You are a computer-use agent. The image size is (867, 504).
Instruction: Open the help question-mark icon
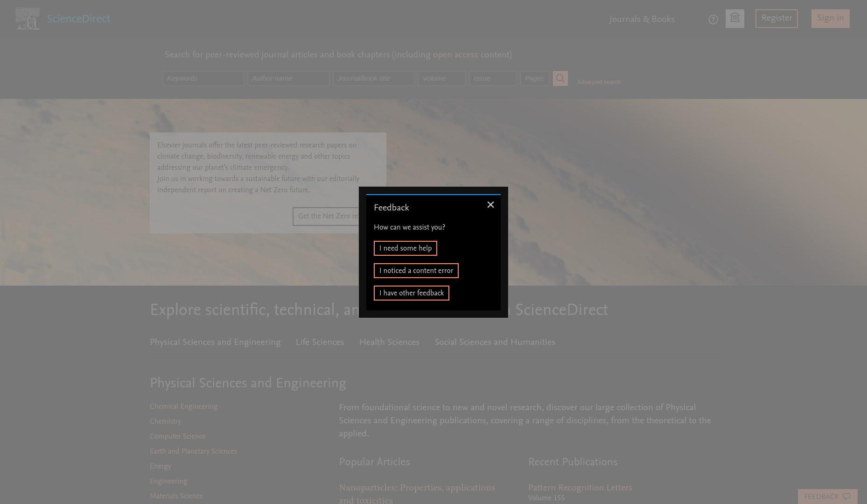713,20
